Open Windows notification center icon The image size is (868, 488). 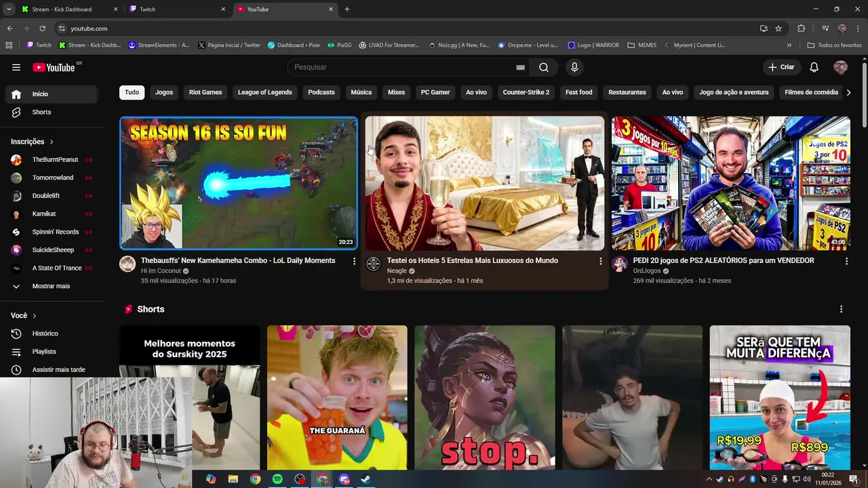pos(854,479)
